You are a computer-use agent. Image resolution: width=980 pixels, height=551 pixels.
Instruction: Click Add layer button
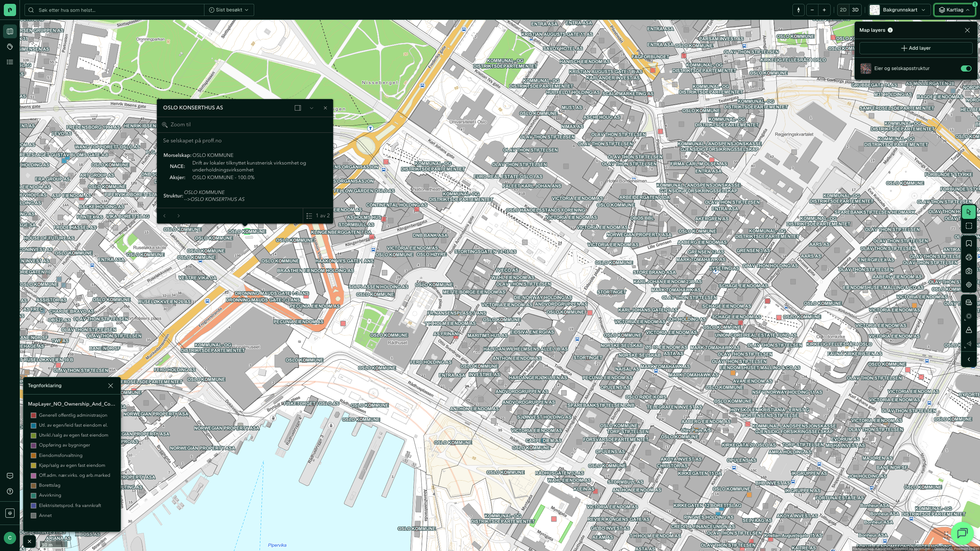coord(916,48)
